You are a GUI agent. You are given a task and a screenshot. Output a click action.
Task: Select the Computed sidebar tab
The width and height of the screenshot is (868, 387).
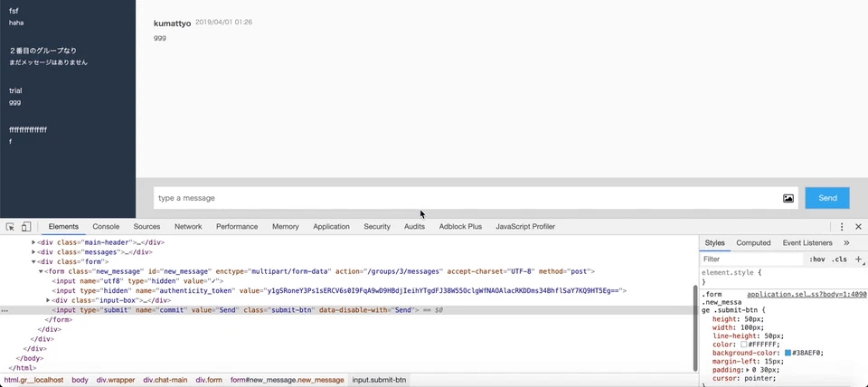click(x=753, y=242)
